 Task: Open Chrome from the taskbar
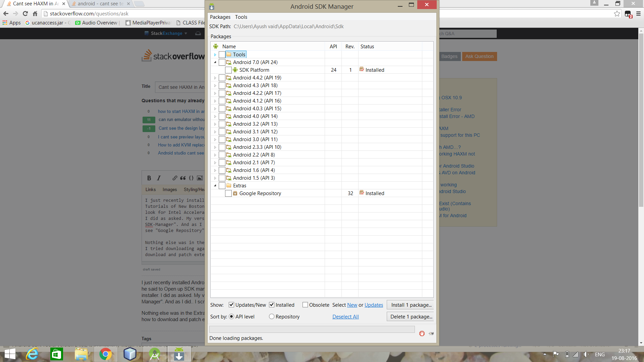(105, 354)
